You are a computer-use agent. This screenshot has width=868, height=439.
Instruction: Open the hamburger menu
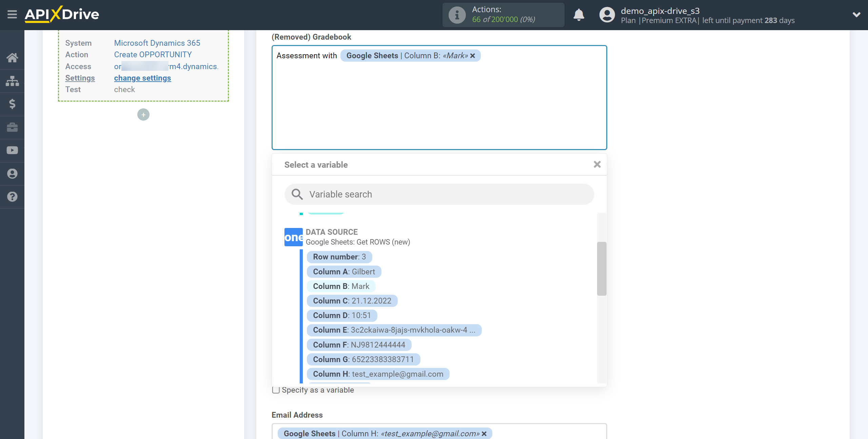click(12, 15)
